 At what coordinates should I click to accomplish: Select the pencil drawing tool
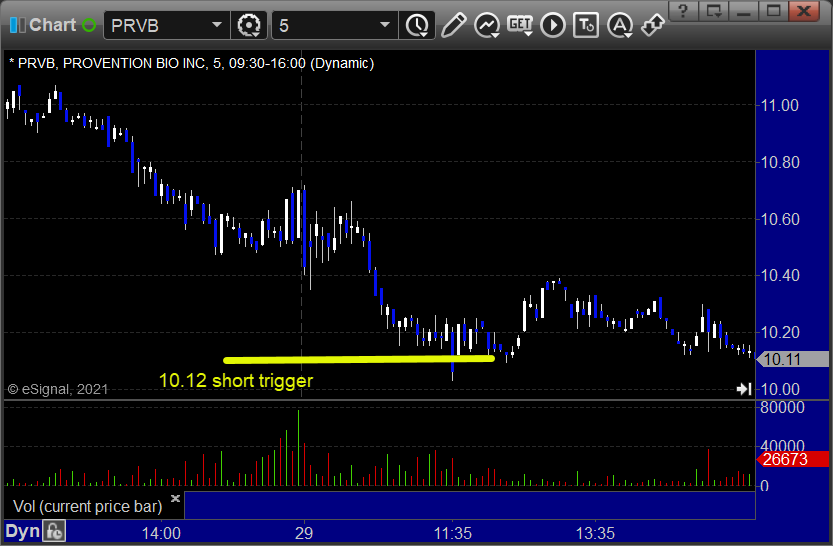pos(454,25)
